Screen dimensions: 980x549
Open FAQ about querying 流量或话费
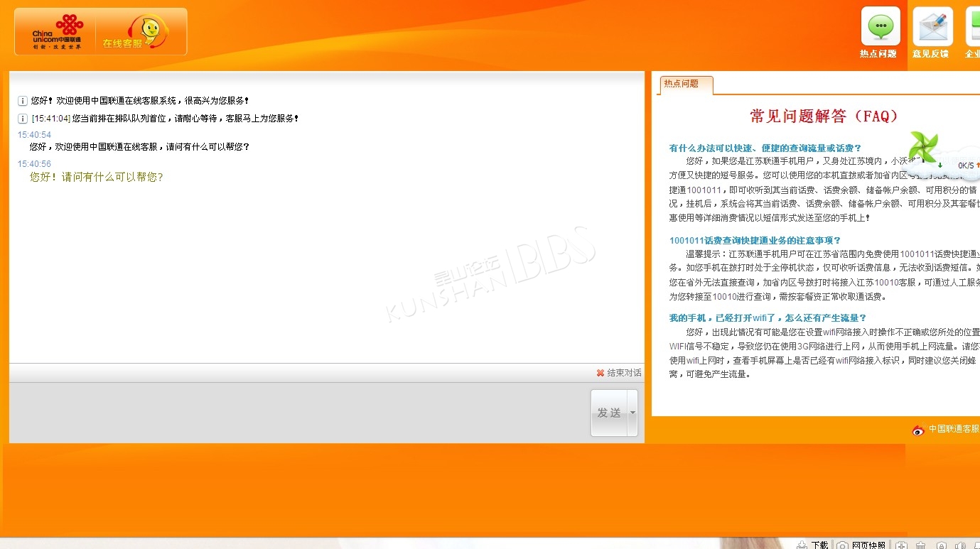pyautogui.click(x=765, y=148)
